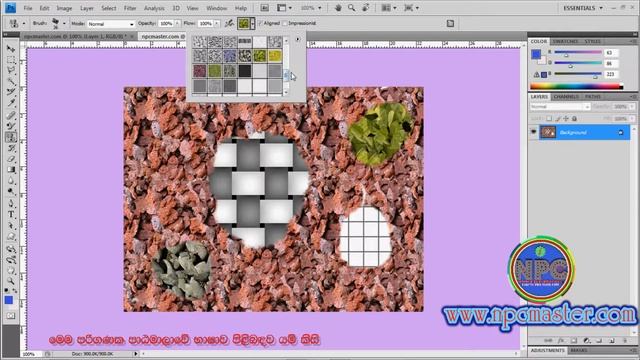640x360 pixels.
Task: Select the Dodge tool
Action: [x=11, y=192]
